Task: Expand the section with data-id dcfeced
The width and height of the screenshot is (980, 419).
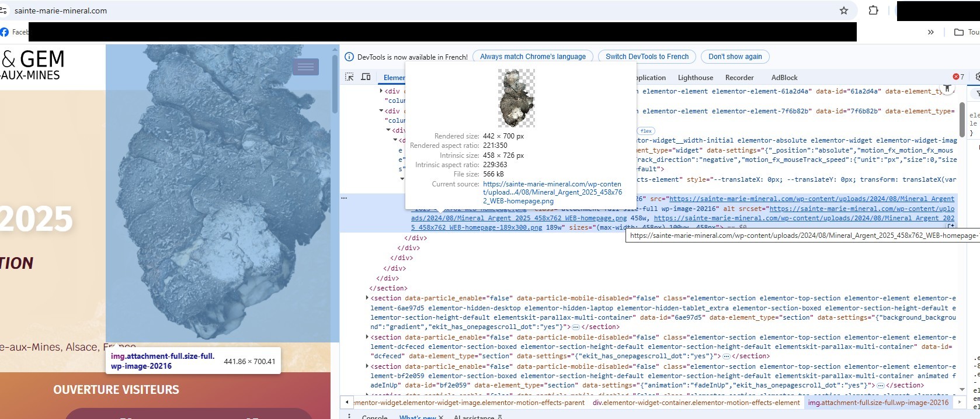Action: [x=367, y=337]
